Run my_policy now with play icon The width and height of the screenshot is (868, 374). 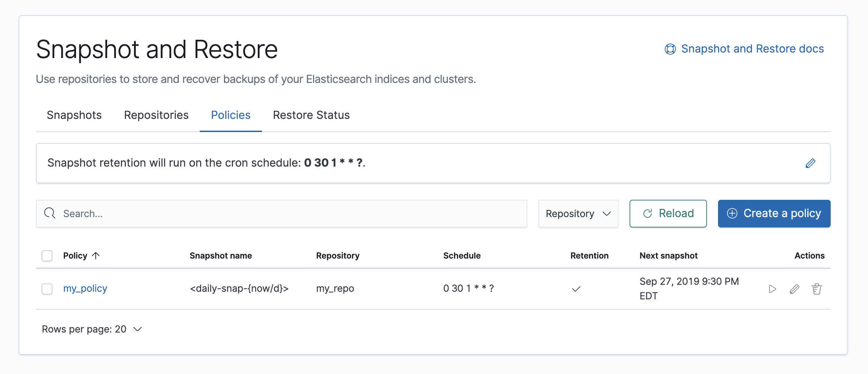[x=772, y=289]
